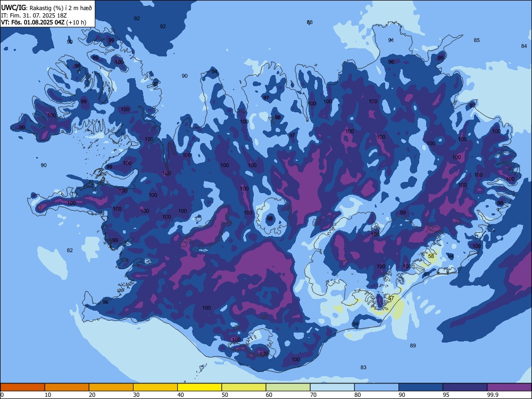Click the orange 10–20 legend swatch
532x399 pixels.
coord(67,387)
